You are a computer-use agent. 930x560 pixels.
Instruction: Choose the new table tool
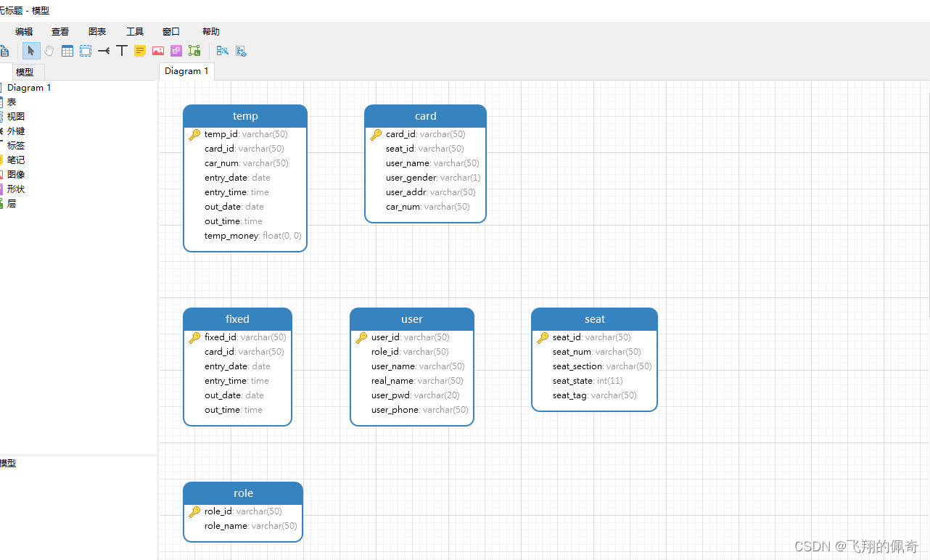coord(67,51)
